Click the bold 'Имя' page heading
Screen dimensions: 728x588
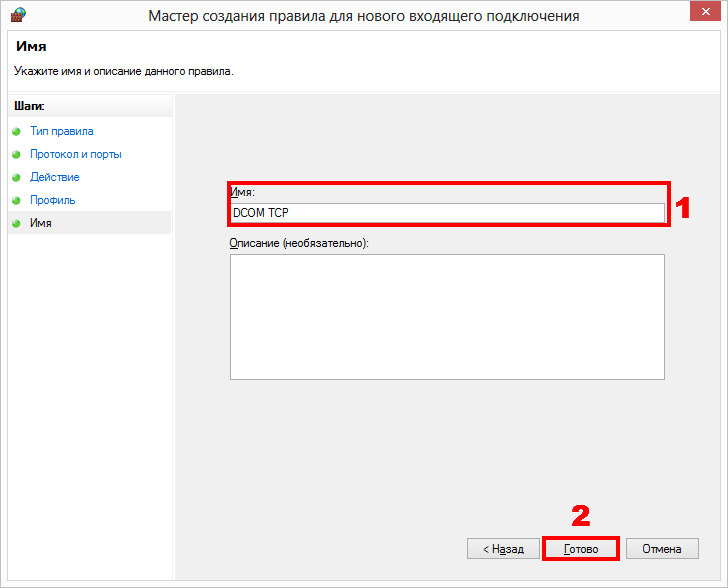coord(31,46)
